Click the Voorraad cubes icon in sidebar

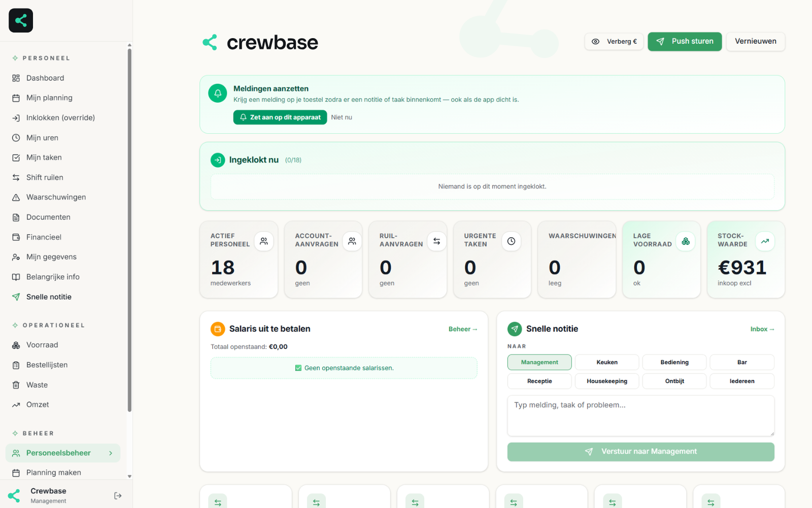[16, 345]
